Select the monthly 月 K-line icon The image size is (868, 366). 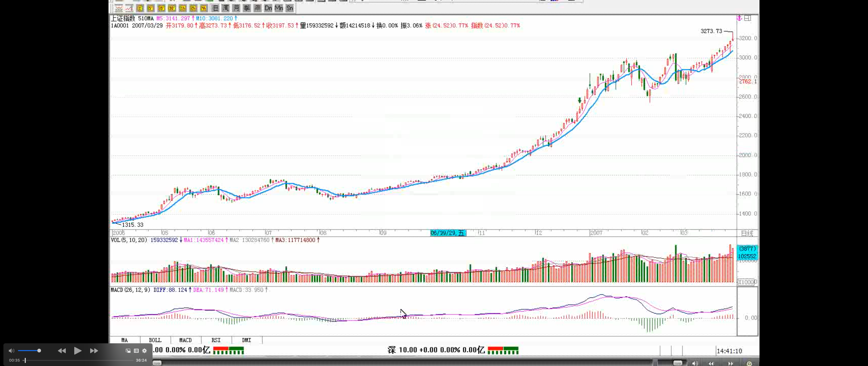tap(236, 8)
